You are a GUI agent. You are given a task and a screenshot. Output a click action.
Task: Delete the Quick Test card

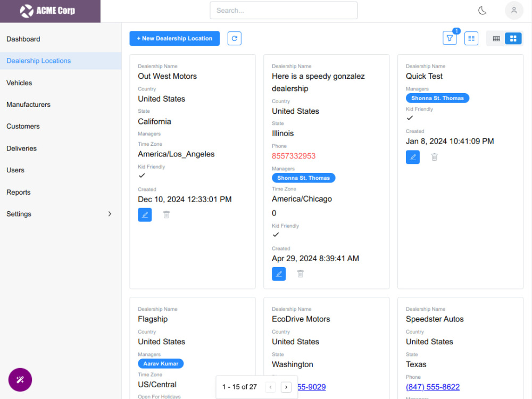(x=434, y=157)
